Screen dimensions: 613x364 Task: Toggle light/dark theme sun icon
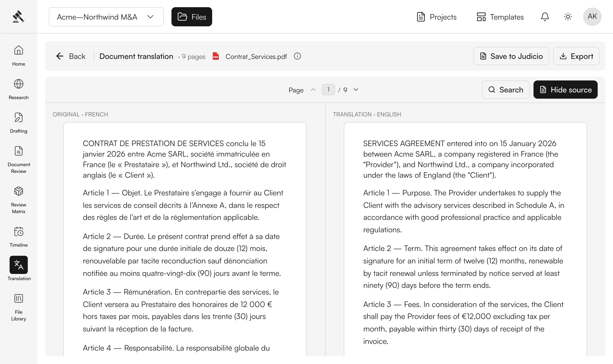click(568, 17)
